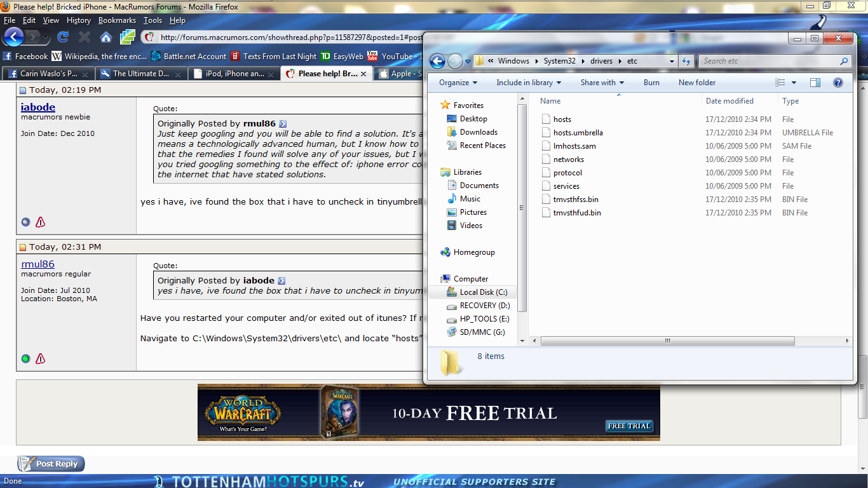
Task: Open the Explorer recent locations dropdown
Action: [468, 62]
